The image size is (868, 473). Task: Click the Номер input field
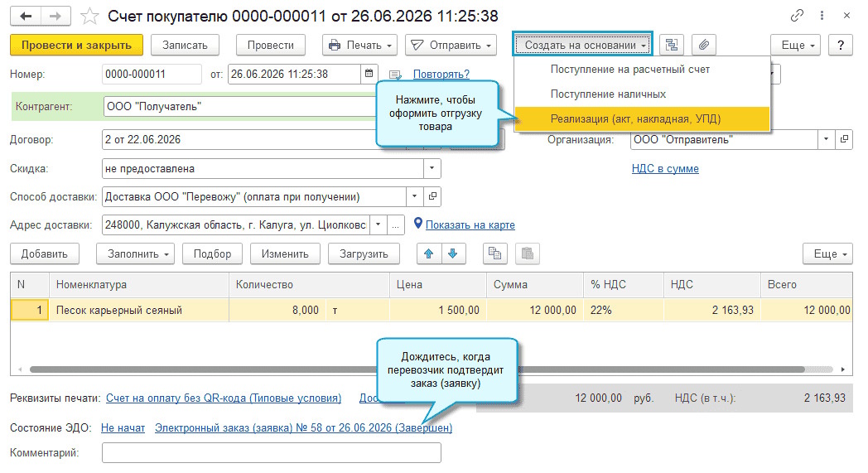click(x=152, y=75)
